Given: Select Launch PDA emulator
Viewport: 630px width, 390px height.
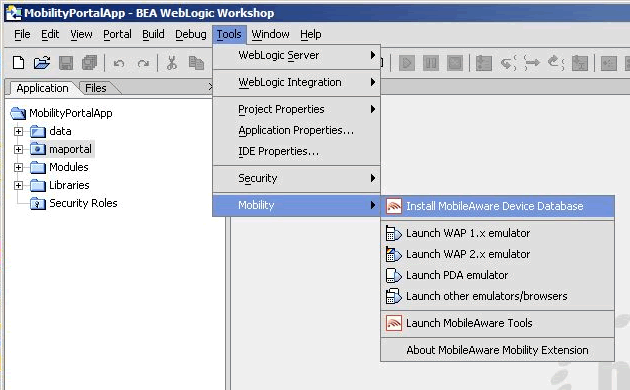Looking at the screenshot, I should pos(497,275).
